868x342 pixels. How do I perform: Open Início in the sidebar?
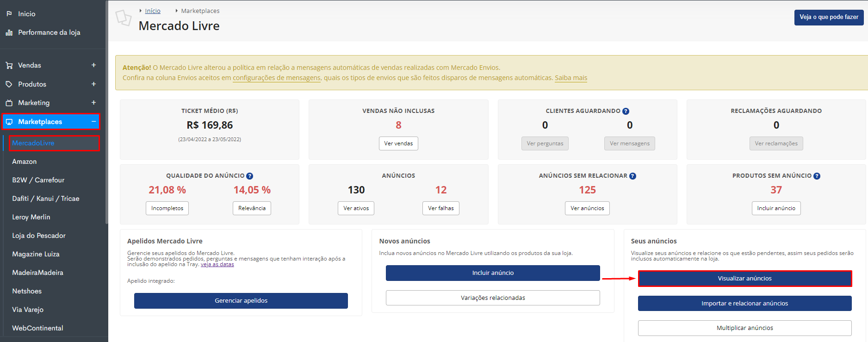(26, 14)
